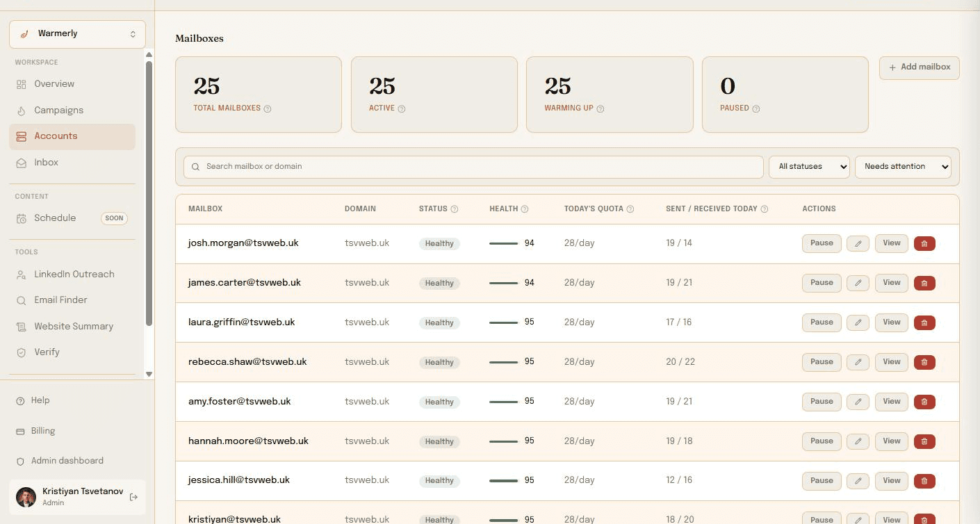The image size is (980, 524).
Task: Click the Verify shield icon
Action: click(x=21, y=352)
